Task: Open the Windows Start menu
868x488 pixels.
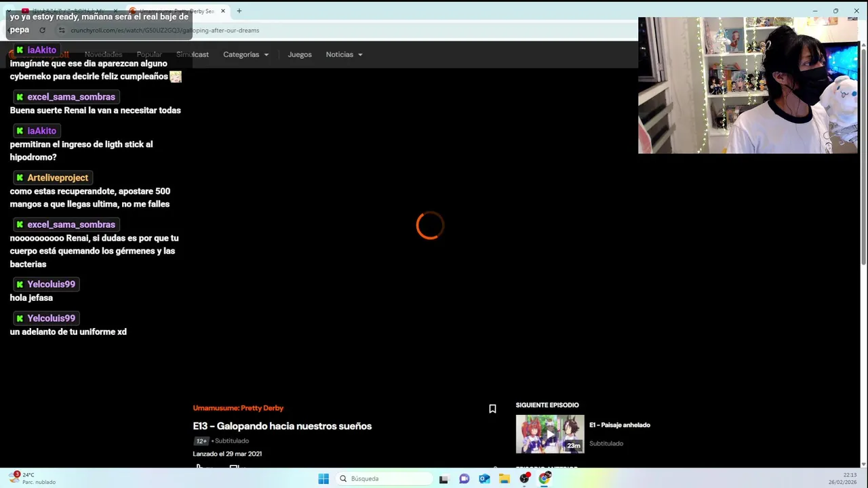Action: (x=323, y=479)
